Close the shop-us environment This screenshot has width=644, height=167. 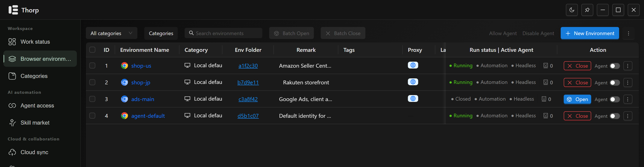point(577,66)
